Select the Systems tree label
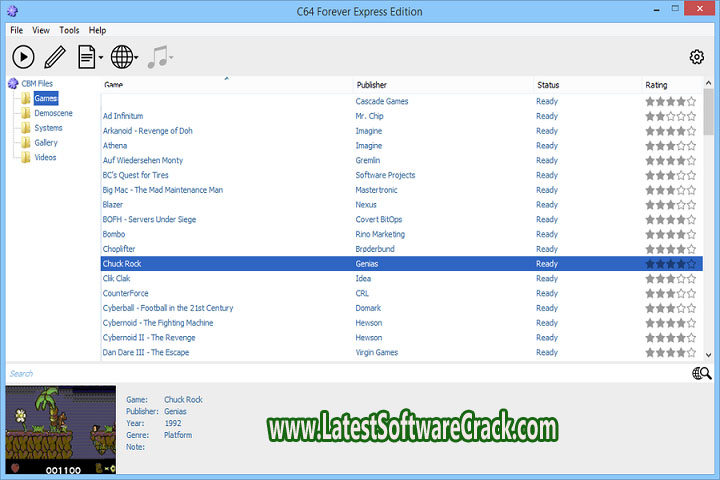 click(x=48, y=128)
